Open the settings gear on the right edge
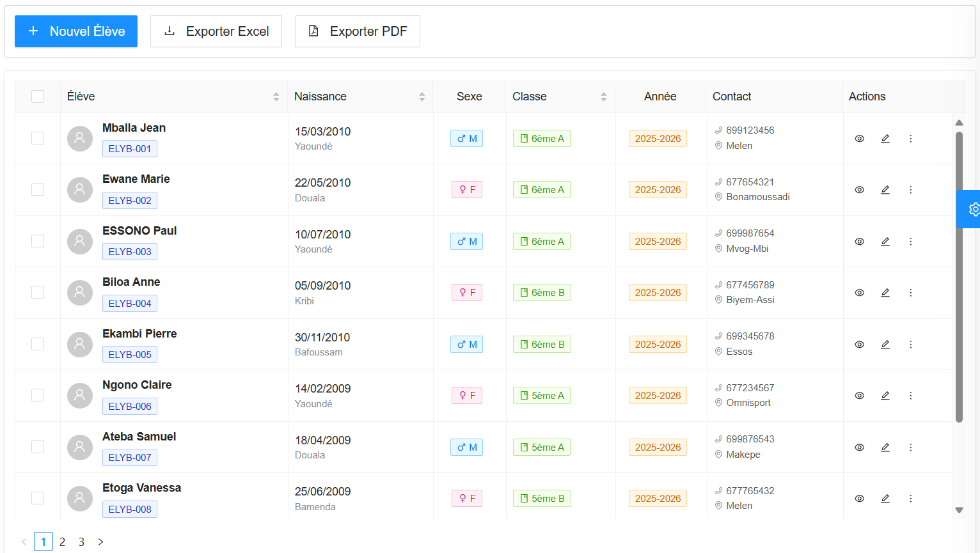Screen dimensions: 980x553 (974, 209)
